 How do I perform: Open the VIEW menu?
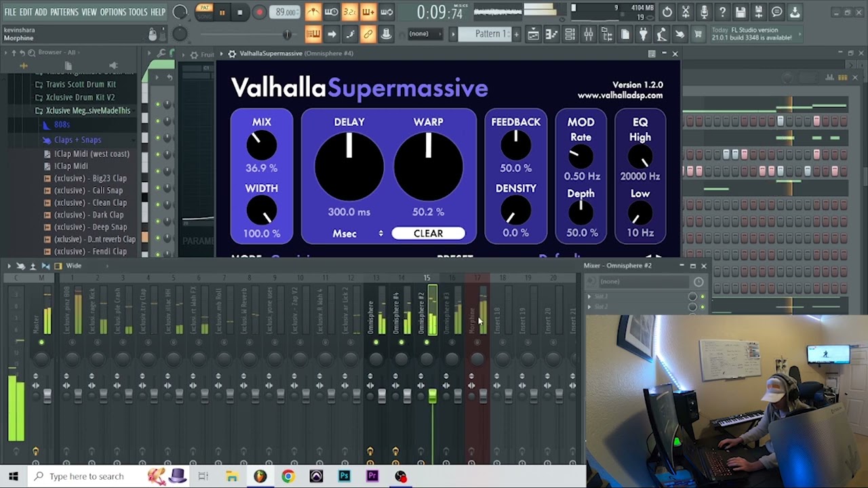tap(90, 12)
